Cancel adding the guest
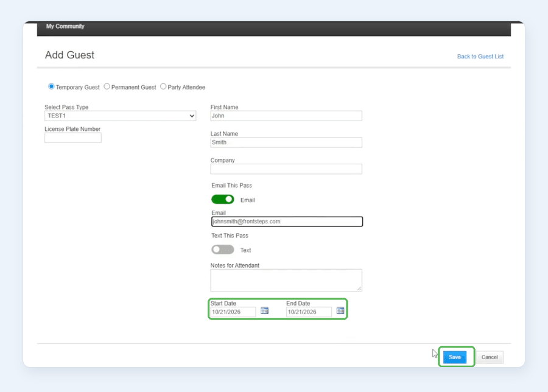This screenshot has height=392, width=548. pos(490,357)
